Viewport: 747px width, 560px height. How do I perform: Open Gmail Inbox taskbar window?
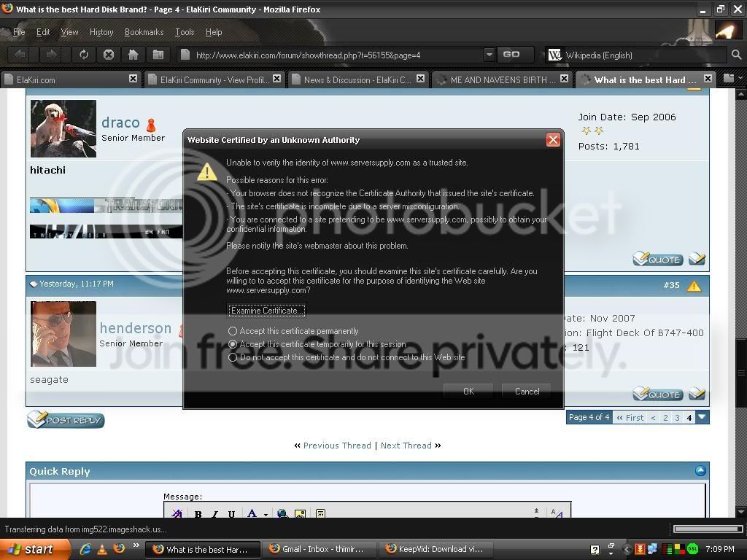tap(320, 549)
